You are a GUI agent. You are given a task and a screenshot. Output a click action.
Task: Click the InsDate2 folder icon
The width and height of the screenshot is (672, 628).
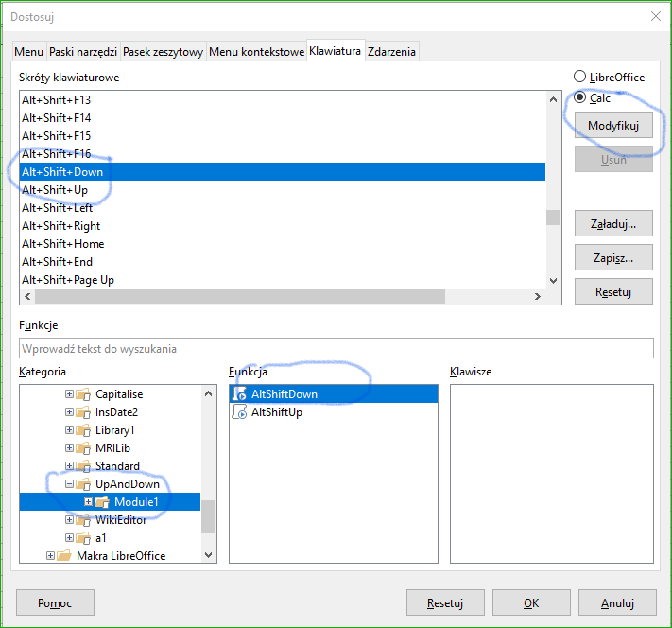(x=83, y=412)
